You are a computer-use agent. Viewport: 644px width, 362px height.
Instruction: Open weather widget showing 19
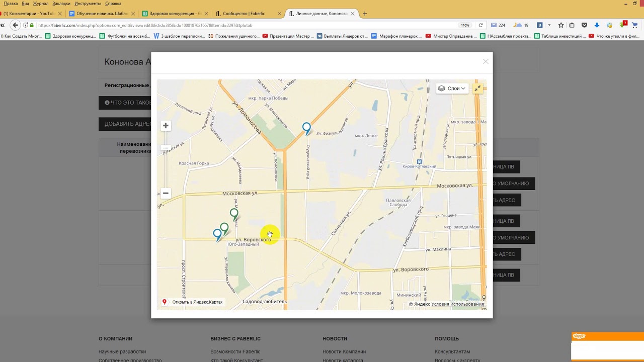(522, 25)
